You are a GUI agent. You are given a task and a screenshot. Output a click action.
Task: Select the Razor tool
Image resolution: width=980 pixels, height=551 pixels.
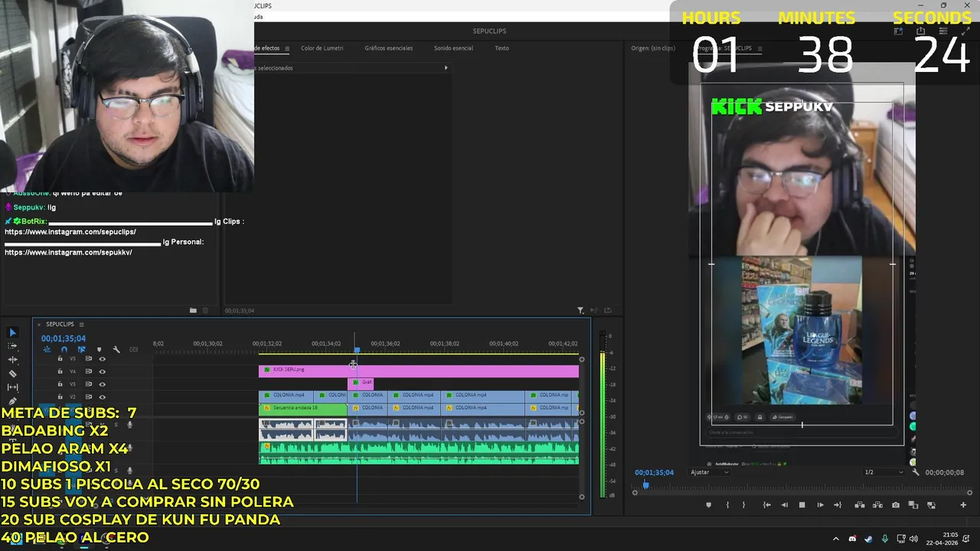[12, 373]
